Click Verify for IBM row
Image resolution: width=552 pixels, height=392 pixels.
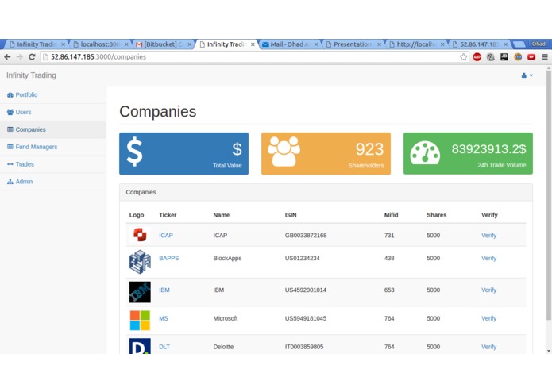488,290
